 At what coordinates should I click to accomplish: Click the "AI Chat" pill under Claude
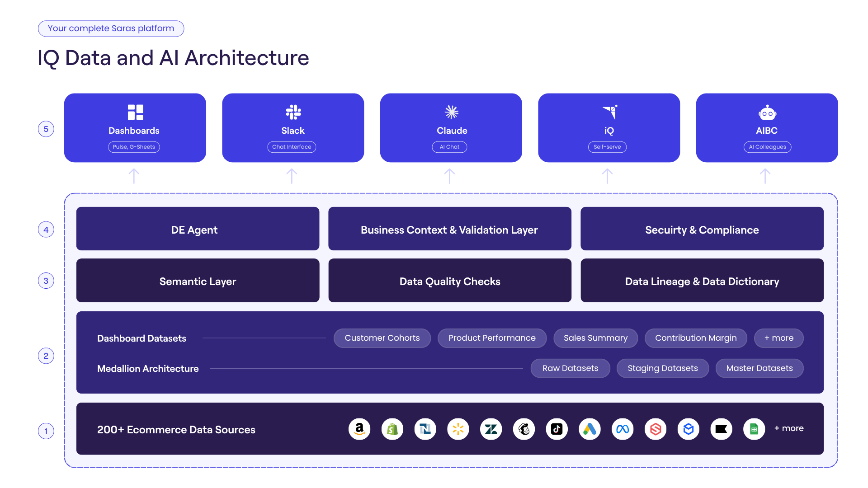pyautogui.click(x=449, y=147)
